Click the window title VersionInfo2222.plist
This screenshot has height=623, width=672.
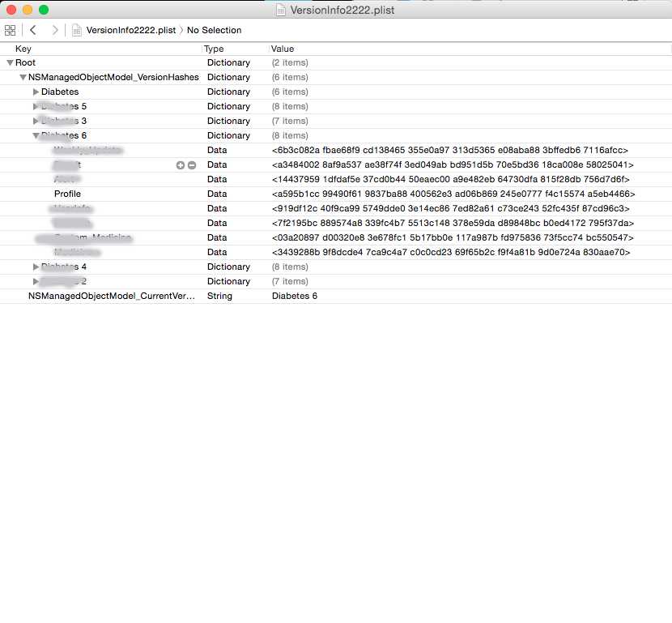pyautogui.click(x=342, y=10)
